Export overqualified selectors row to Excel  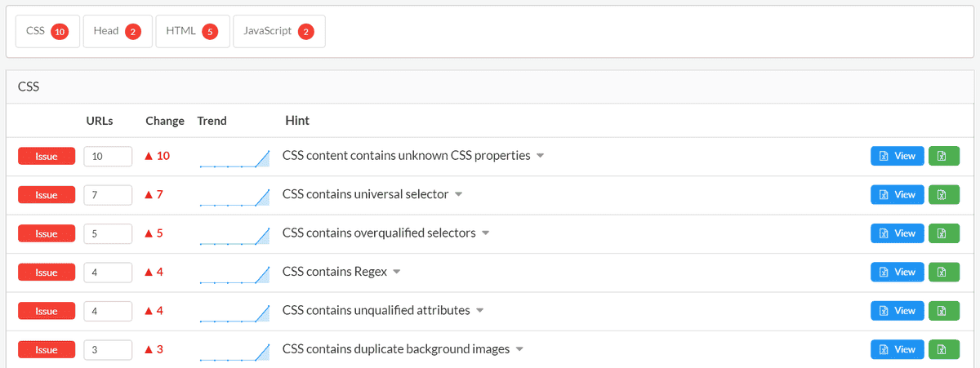click(943, 233)
